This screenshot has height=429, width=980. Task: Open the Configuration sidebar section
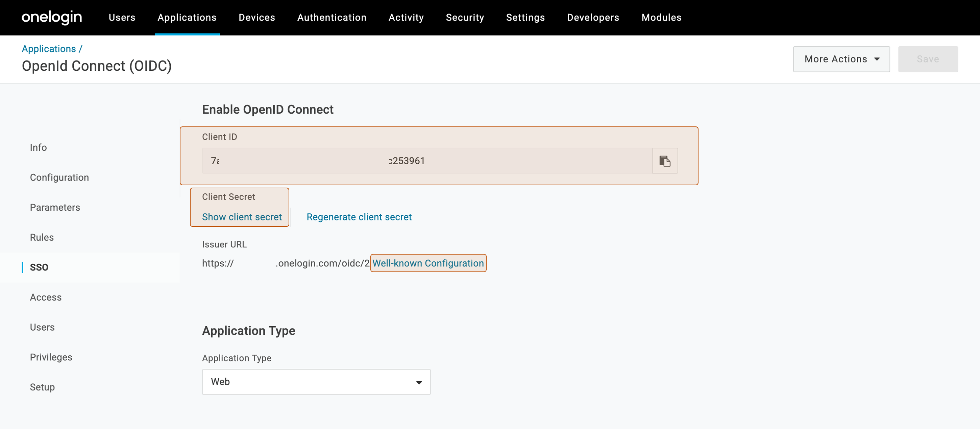(59, 177)
